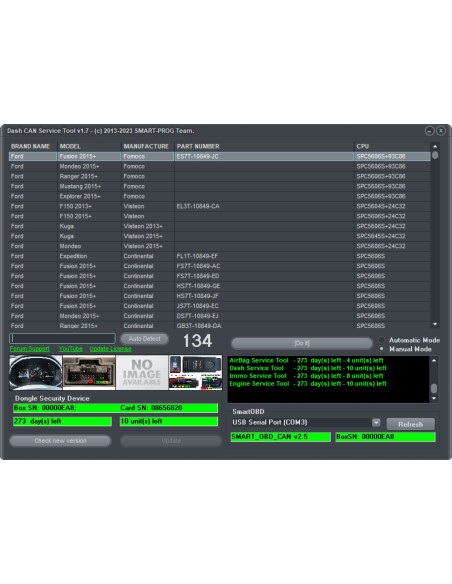Viewport: 452px width, 584px height.
Task: Click the 273 day(s) left field
Action: click(62, 421)
